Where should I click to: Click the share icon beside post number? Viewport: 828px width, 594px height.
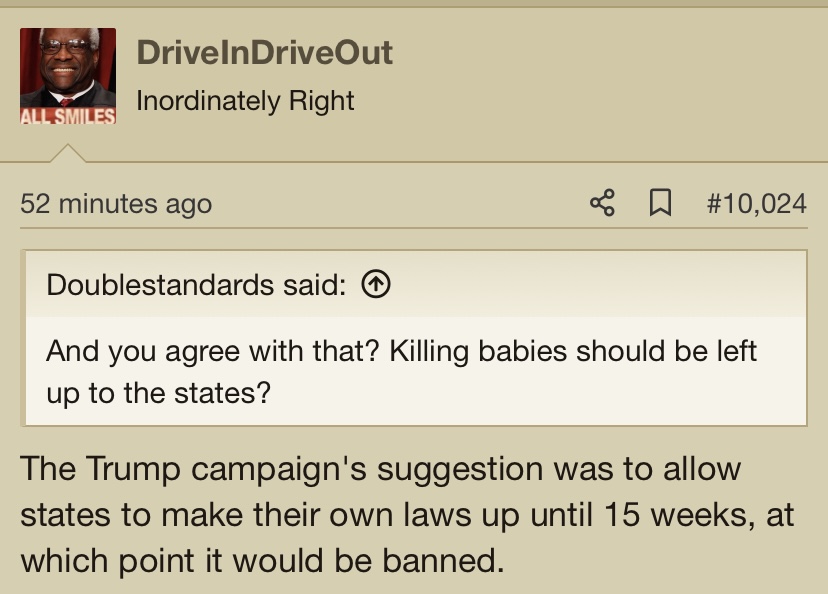[603, 203]
